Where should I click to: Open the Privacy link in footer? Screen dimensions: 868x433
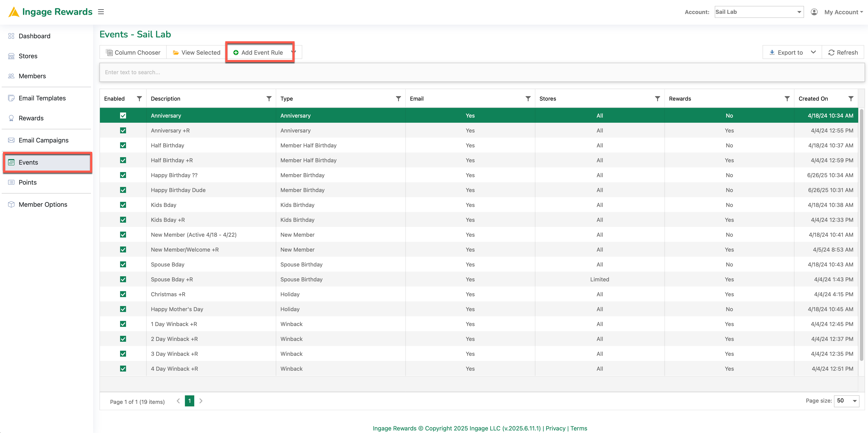555,428
